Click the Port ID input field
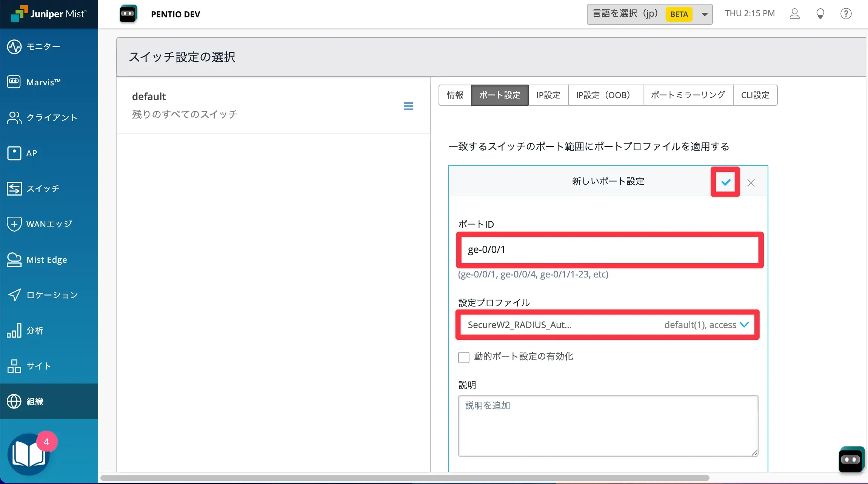868x484 pixels. [x=609, y=250]
